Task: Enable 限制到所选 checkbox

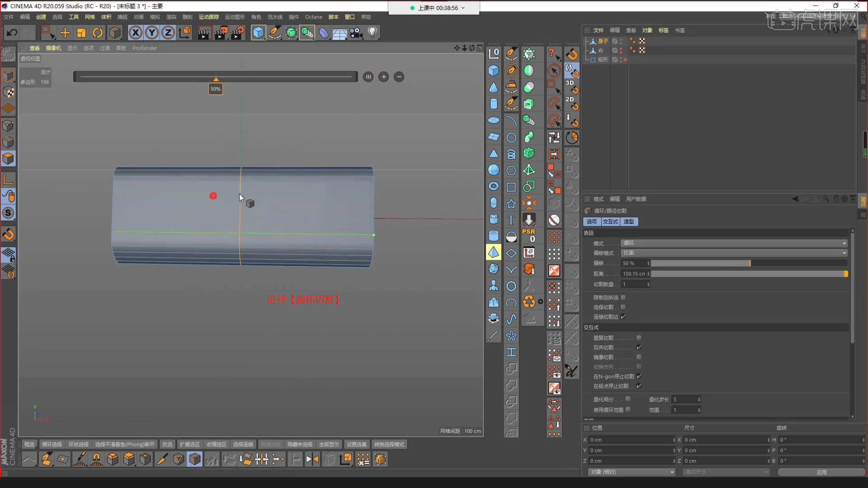Action: [x=623, y=297]
